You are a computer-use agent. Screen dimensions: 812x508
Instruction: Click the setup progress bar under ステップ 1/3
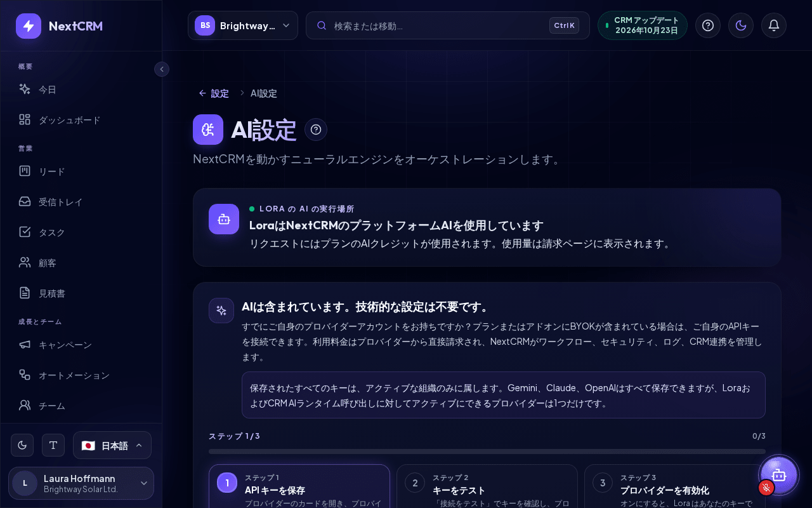click(x=487, y=451)
